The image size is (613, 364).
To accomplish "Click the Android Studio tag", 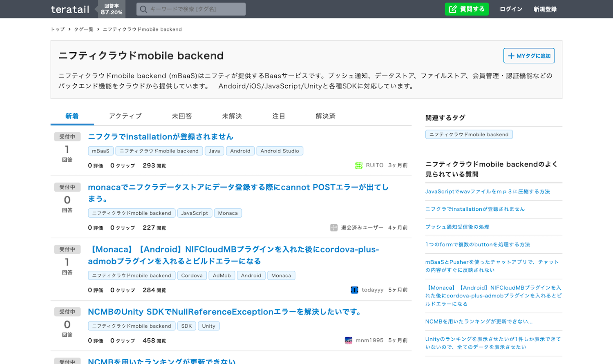I will [280, 151].
